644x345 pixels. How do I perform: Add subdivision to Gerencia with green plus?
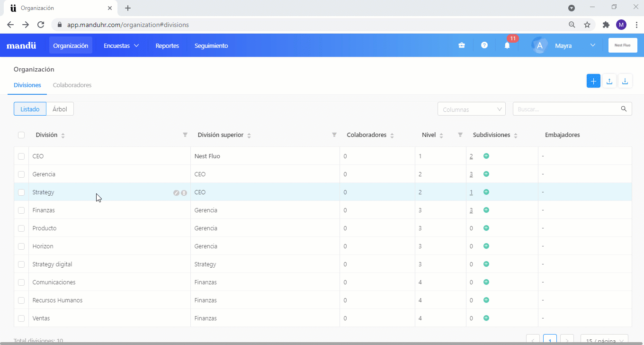(486, 174)
